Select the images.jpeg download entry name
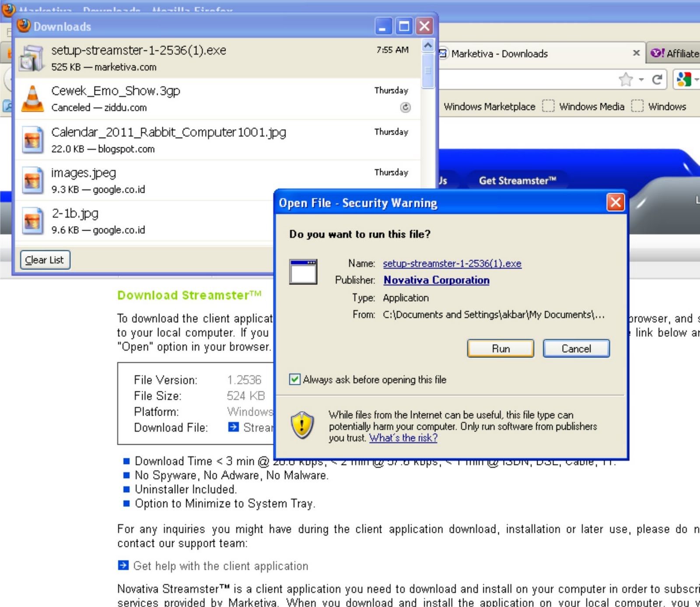 click(84, 173)
